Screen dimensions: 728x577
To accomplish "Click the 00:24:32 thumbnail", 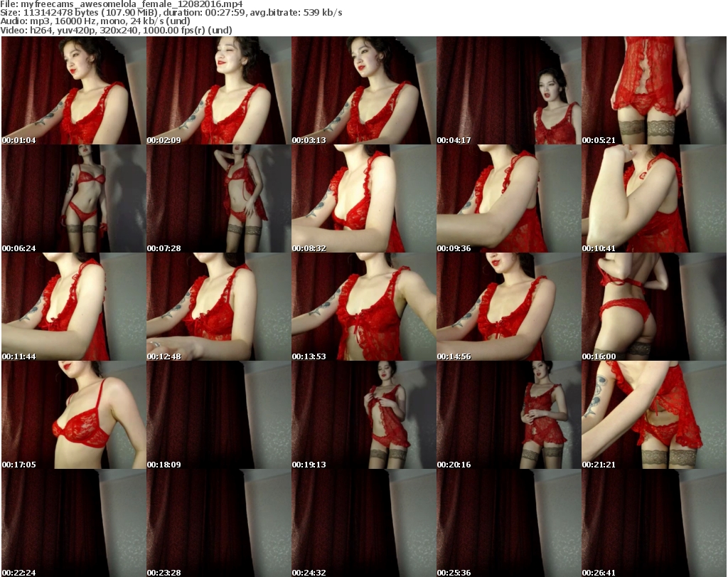I will [363, 523].
